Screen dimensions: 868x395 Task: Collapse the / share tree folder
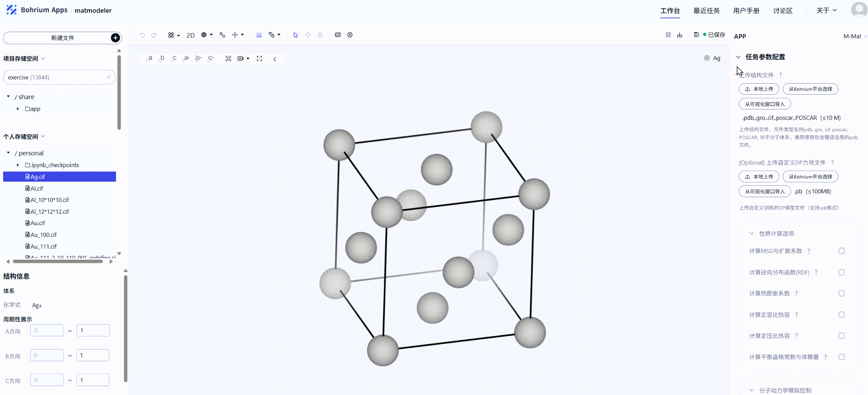click(x=9, y=97)
